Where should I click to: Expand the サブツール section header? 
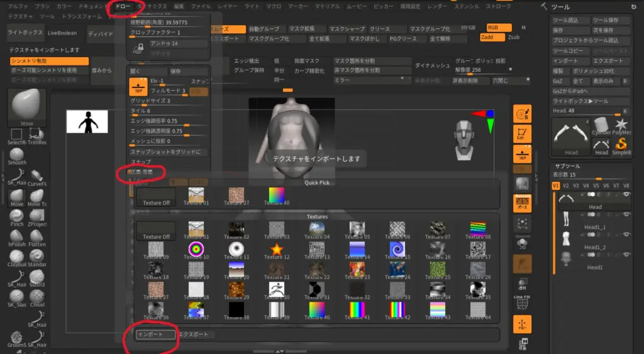tap(567, 166)
